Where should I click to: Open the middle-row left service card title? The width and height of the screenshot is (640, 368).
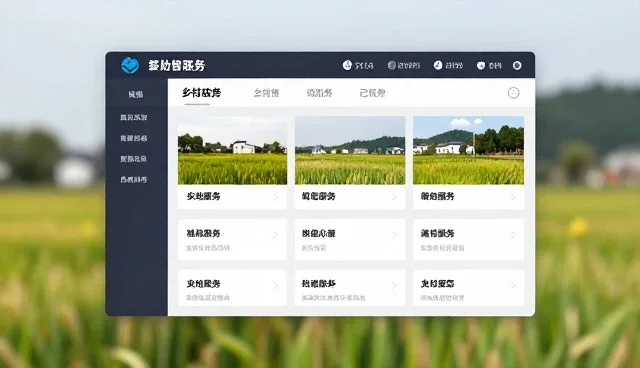[x=203, y=233]
